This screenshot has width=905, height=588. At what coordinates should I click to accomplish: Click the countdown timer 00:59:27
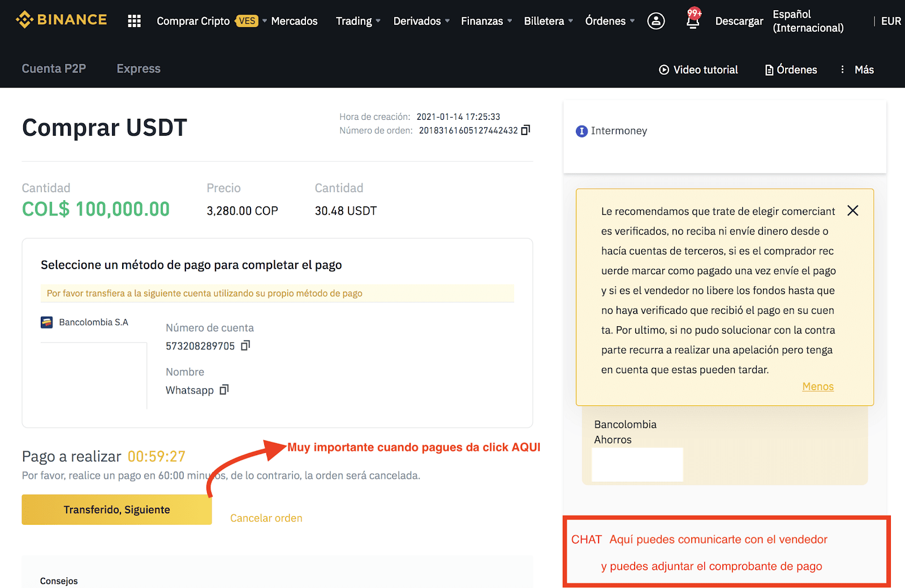pyautogui.click(x=157, y=456)
